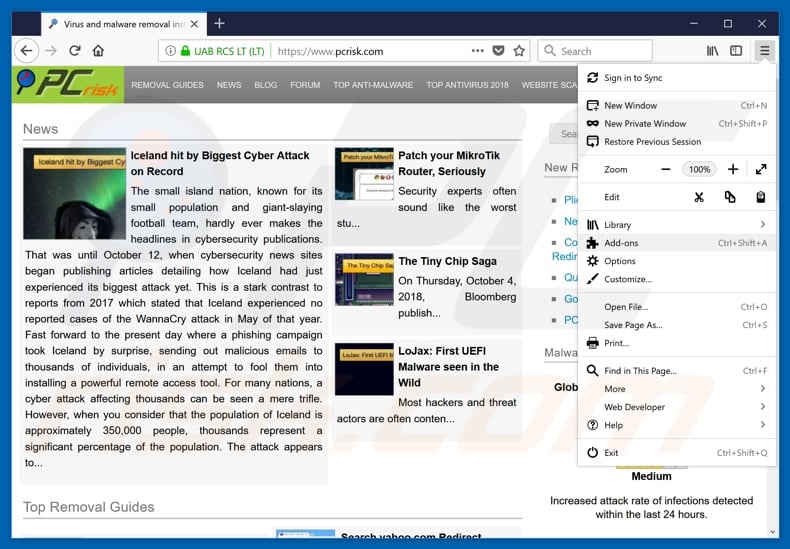Enter full screen using the zoom row icon

coord(761,170)
